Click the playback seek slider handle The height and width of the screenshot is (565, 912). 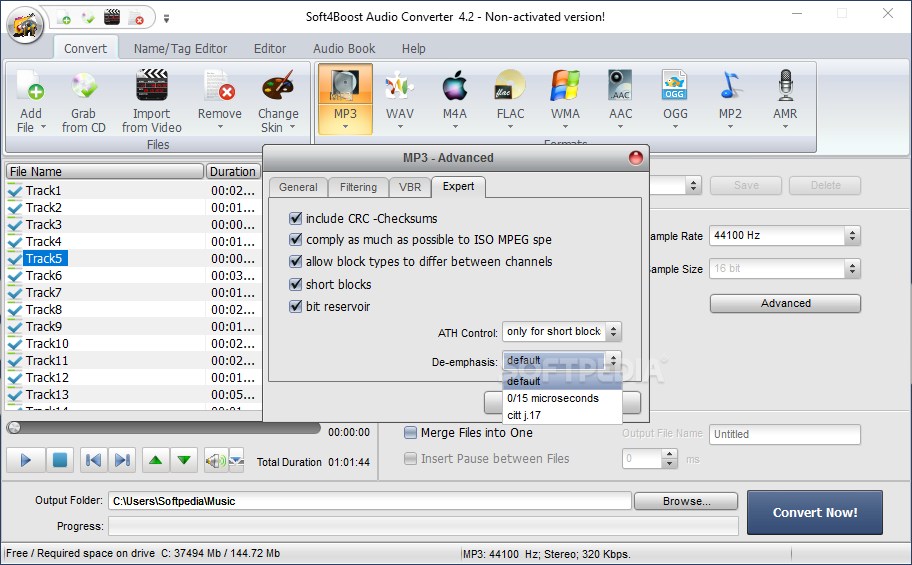coord(14,428)
